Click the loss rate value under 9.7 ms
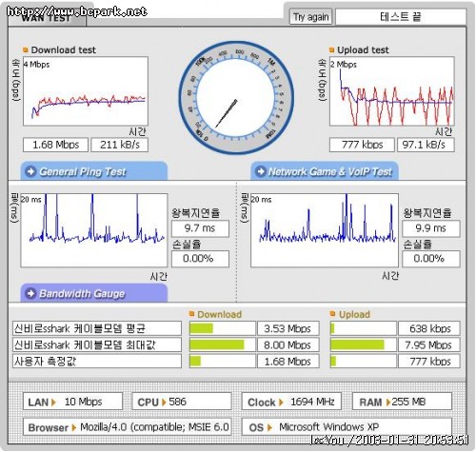Image resolution: width=476 pixels, height=452 pixels. coord(200,259)
